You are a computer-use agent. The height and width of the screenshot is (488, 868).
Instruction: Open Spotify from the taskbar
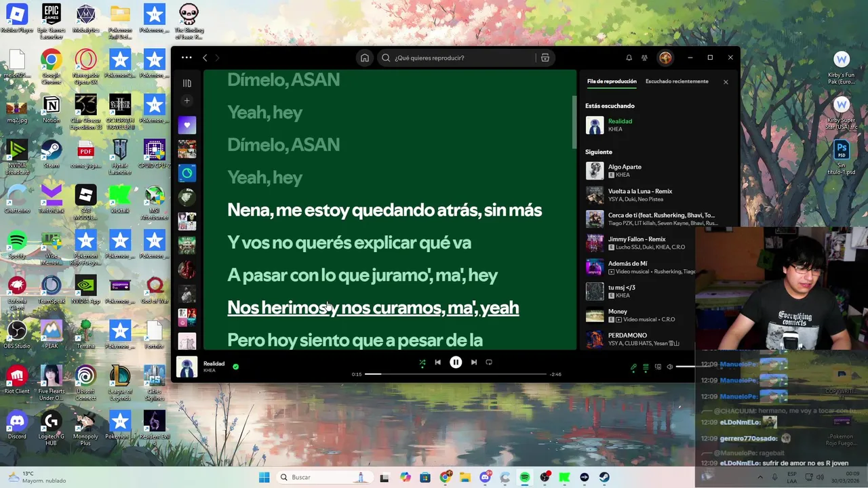point(525,477)
